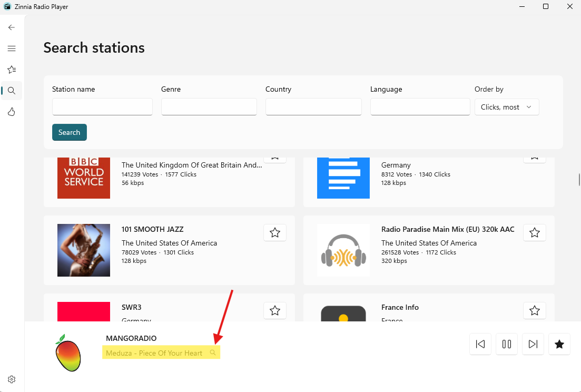This screenshot has width=581, height=392.
Task: Skip to previous station
Action: click(480, 344)
